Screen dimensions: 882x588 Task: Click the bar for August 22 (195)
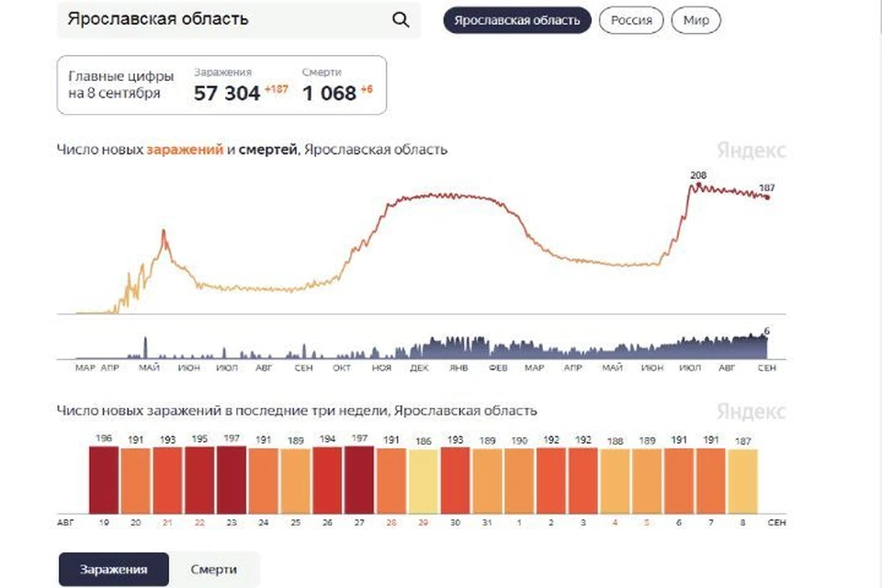tap(199, 480)
